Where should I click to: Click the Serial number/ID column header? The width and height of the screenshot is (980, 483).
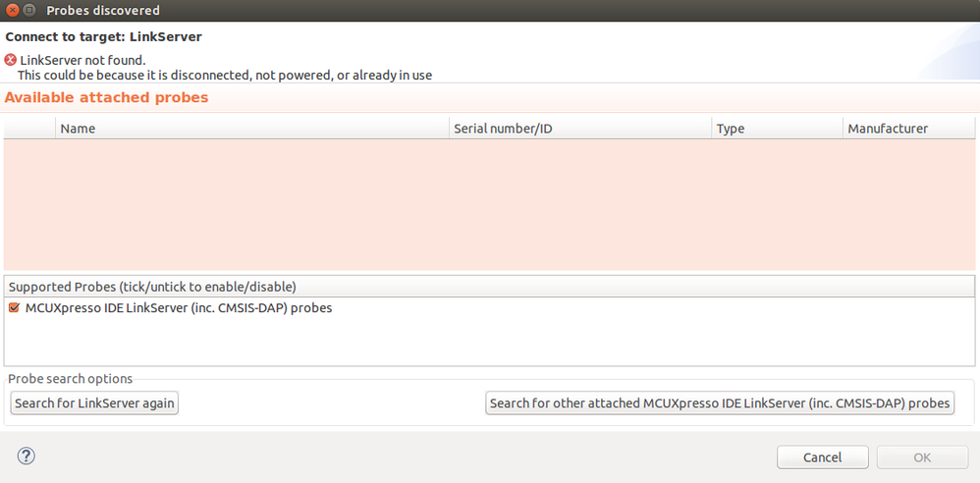point(579,129)
